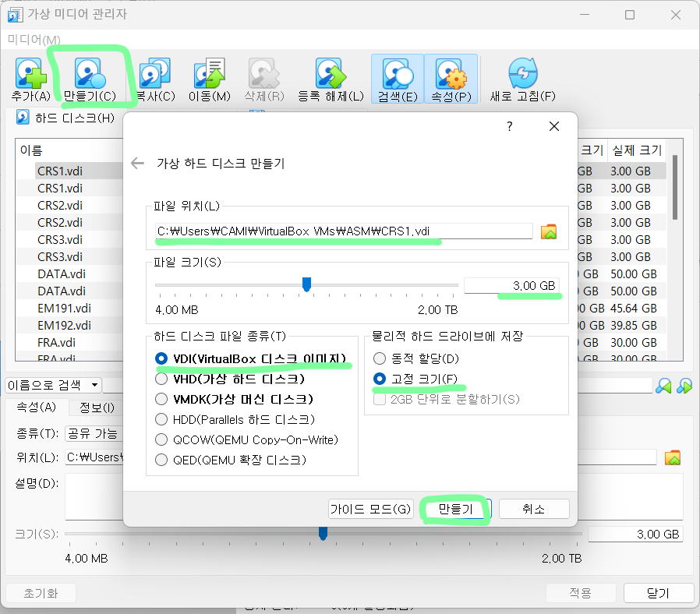Switch to the 정보(I) tab
700x614 pixels.
point(97,408)
